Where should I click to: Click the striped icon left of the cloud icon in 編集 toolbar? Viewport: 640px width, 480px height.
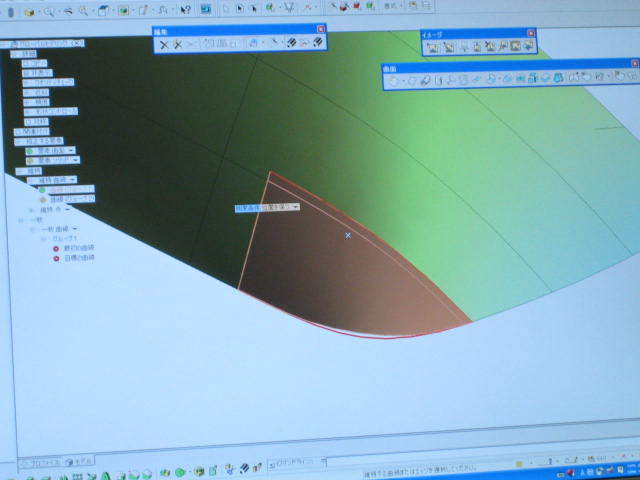(291, 42)
